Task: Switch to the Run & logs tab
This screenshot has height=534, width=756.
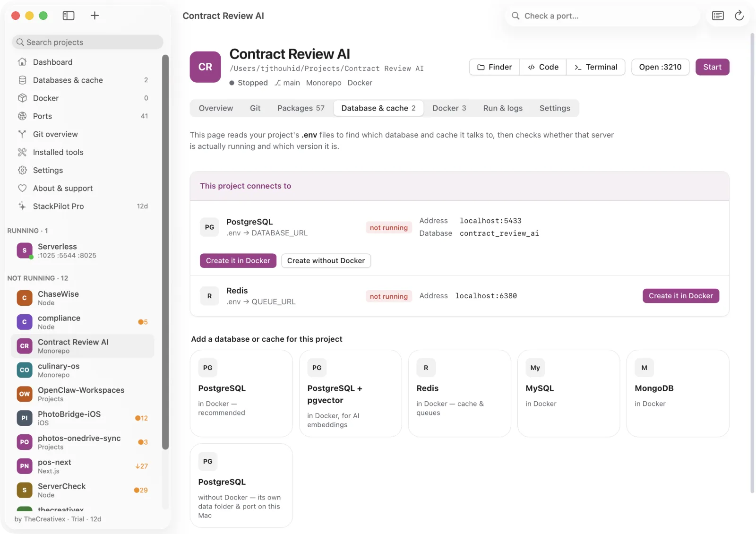Action: click(503, 108)
